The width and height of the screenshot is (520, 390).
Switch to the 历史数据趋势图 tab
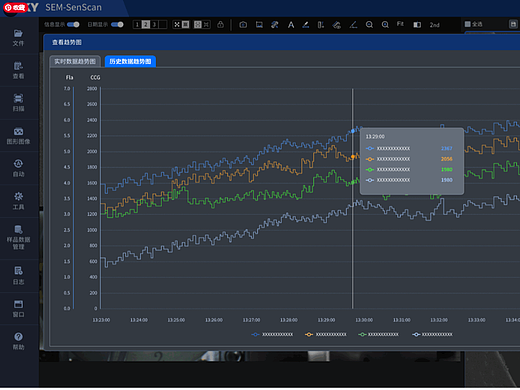(130, 61)
